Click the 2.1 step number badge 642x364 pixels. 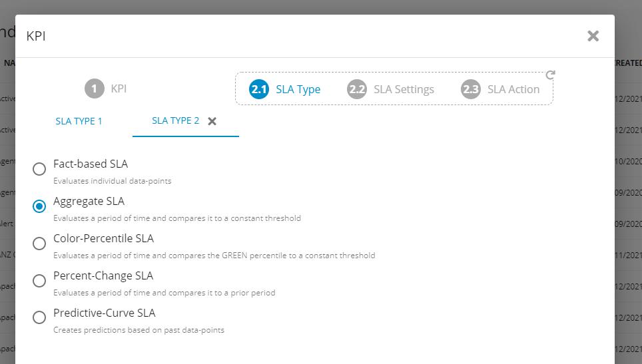(x=259, y=89)
